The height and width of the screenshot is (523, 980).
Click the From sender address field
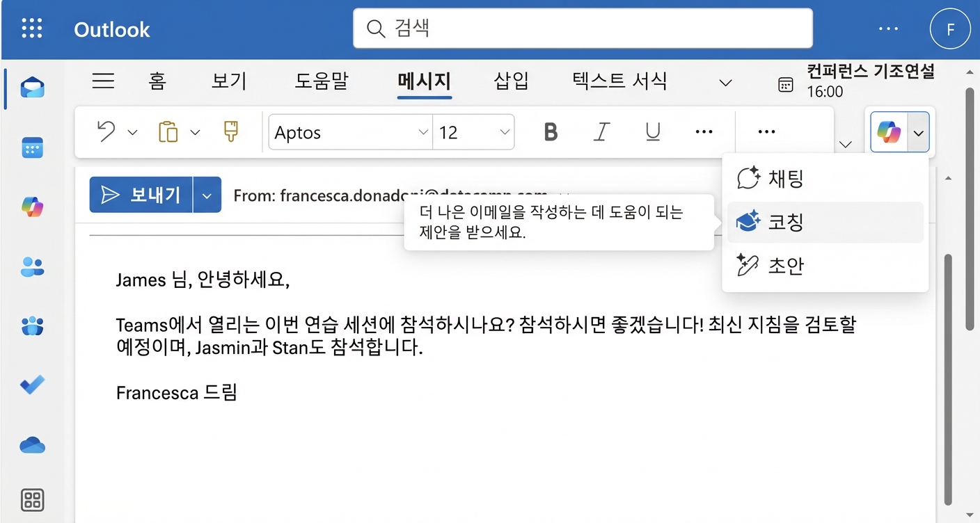point(390,195)
